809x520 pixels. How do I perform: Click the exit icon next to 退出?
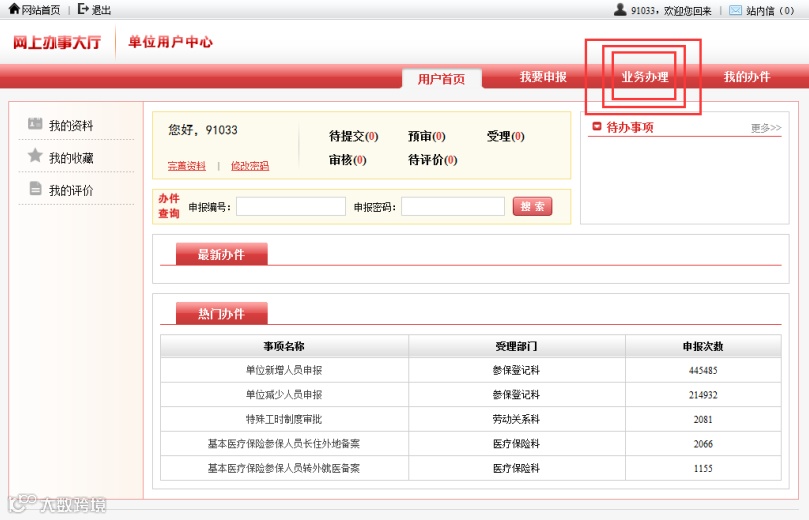[x=83, y=9]
